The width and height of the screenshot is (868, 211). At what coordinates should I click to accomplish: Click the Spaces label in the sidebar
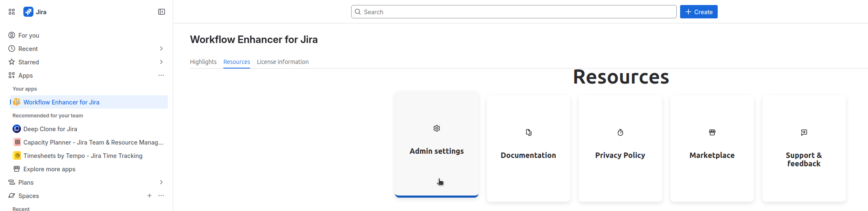click(29, 196)
